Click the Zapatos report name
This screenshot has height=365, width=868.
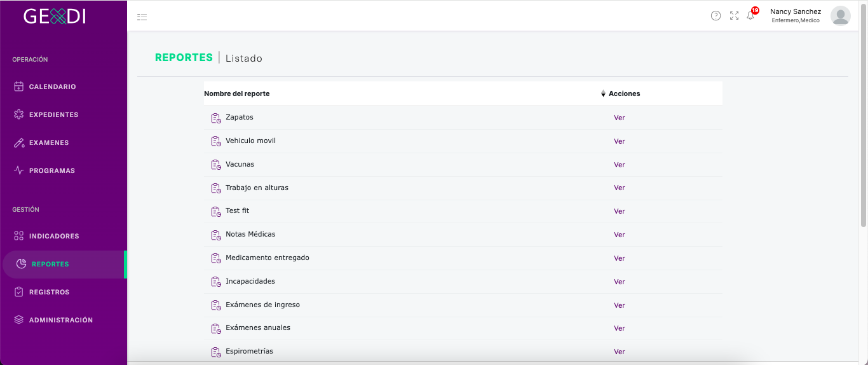240,117
